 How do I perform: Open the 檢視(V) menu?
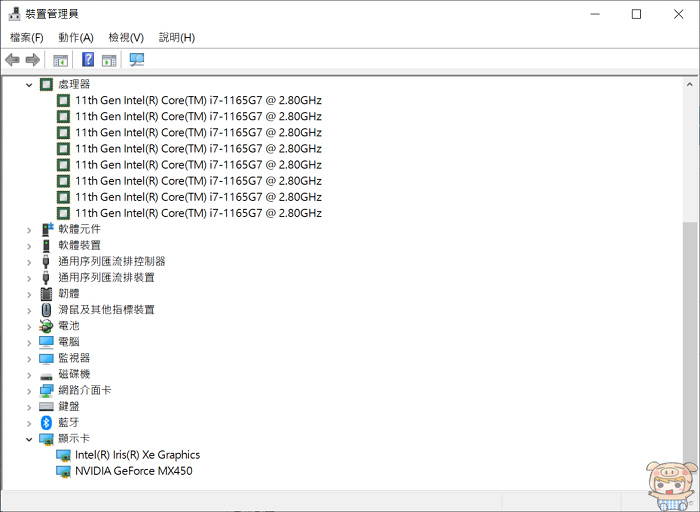126,37
